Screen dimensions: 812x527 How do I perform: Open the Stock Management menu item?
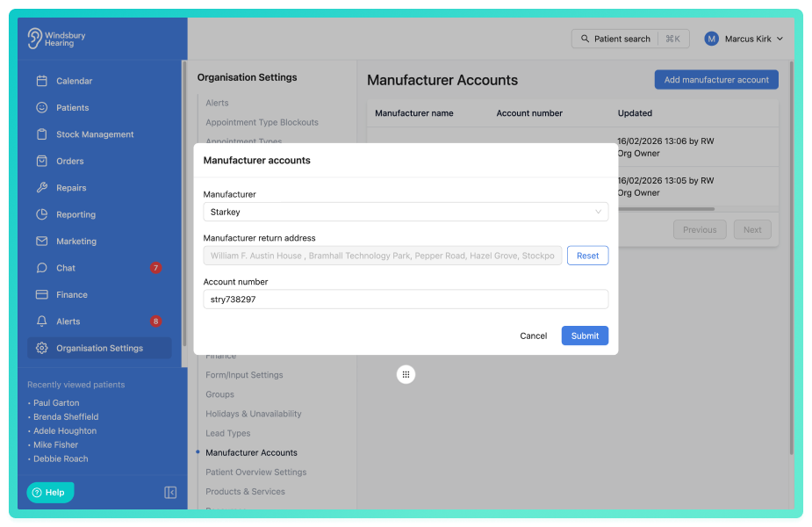coord(99,134)
